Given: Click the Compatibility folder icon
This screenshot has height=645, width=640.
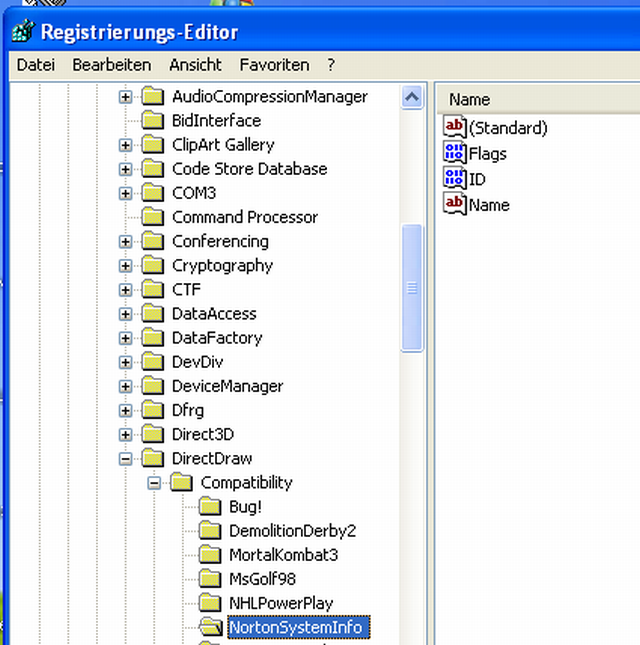Looking at the screenshot, I should click(182, 483).
